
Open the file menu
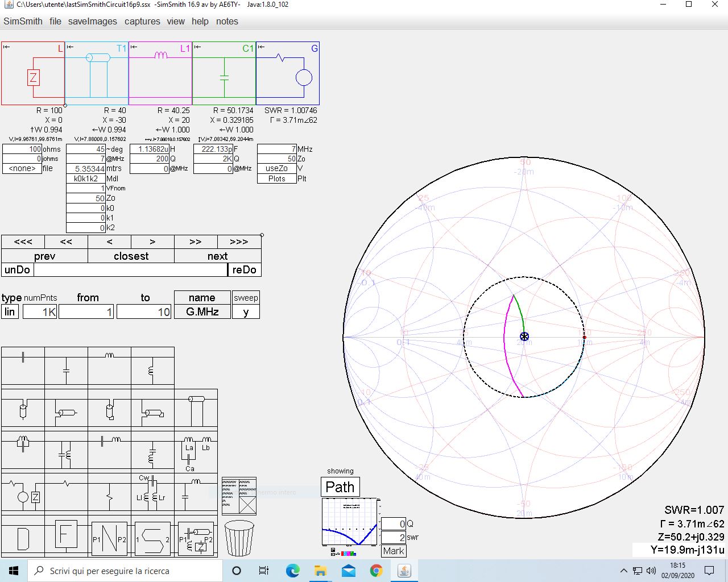[55, 21]
